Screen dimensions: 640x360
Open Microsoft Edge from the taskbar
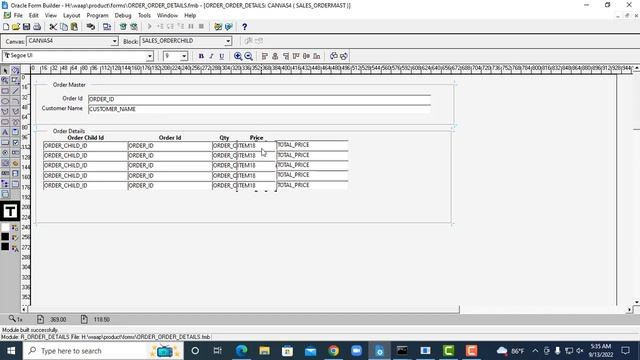click(241, 351)
